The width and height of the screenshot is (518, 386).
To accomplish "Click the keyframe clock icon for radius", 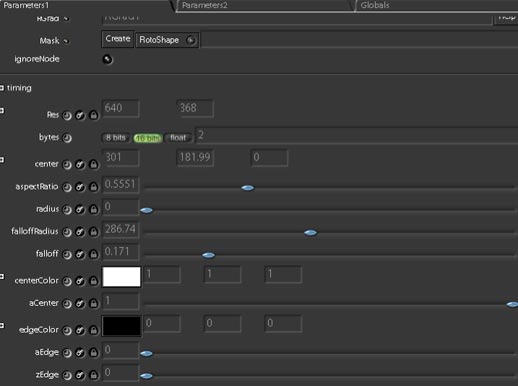I will coord(67,210).
